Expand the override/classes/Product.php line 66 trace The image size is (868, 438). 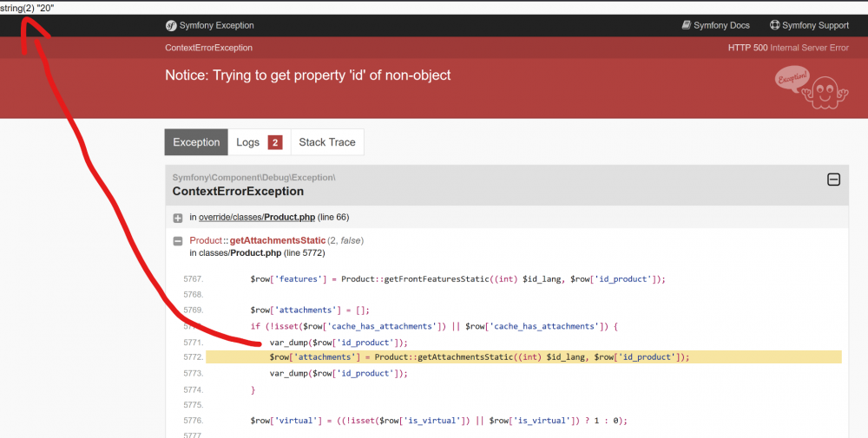tap(178, 218)
